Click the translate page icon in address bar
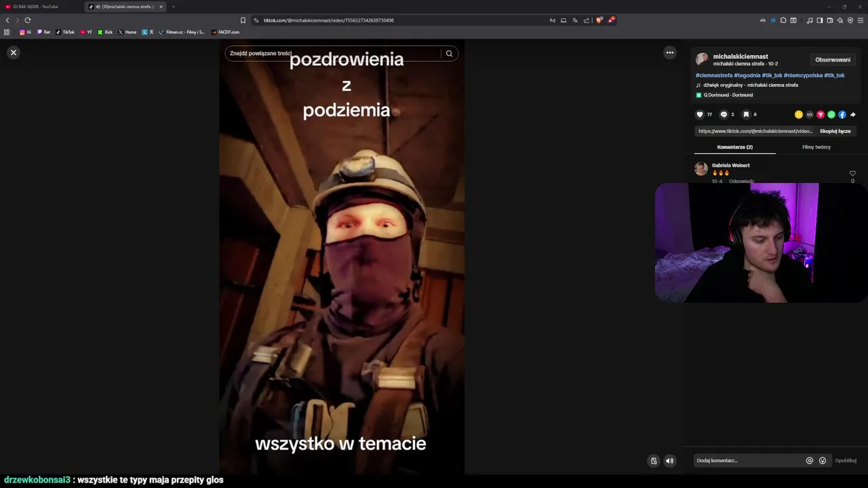 coord(575,20)
